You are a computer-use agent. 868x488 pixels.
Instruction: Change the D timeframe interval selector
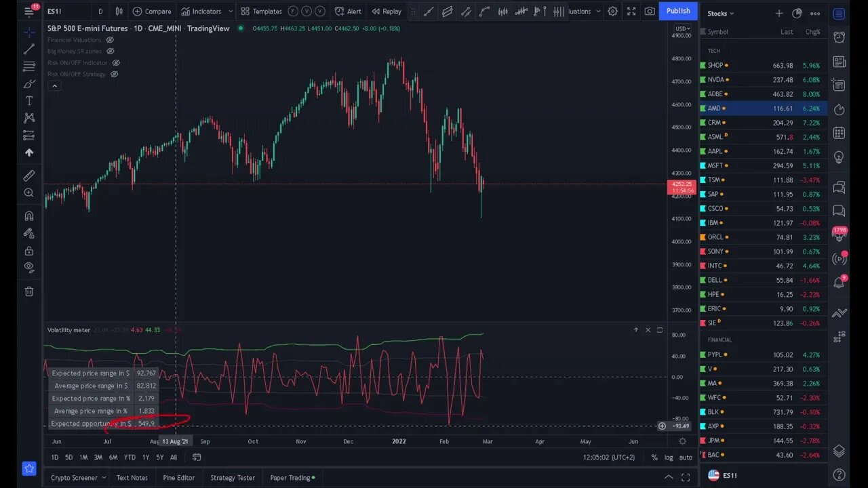100,11
